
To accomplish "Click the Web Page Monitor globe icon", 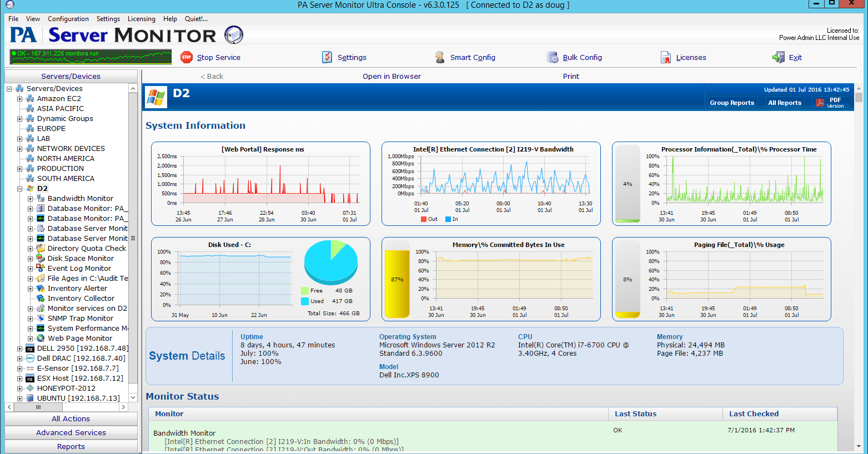I will click(41, 338).
